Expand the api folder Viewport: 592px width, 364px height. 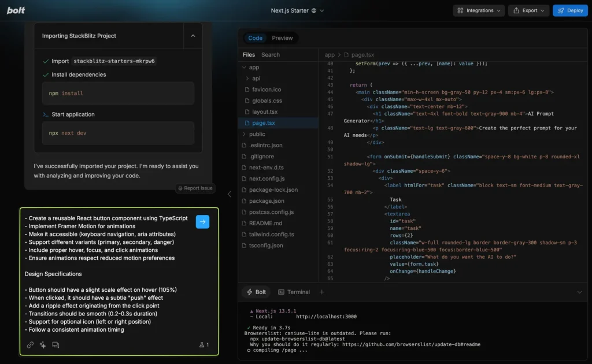[x=247, y=79]
